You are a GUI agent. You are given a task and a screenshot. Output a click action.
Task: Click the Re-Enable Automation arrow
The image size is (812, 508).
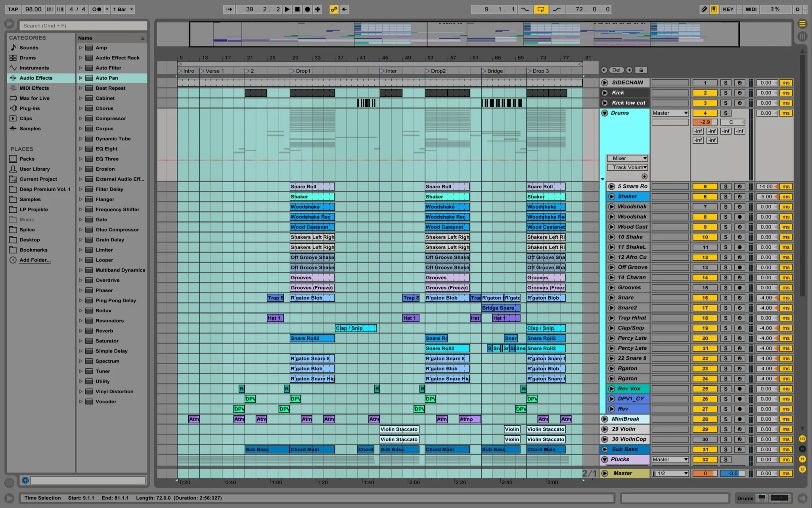pyautogui.click(x=344, y=9)
